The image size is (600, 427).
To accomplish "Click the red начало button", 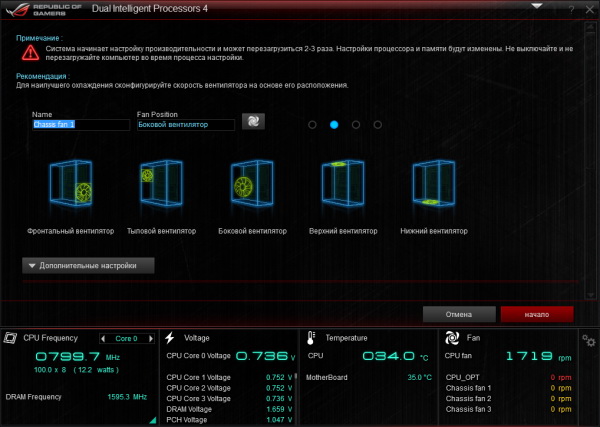I will (537, 315).
